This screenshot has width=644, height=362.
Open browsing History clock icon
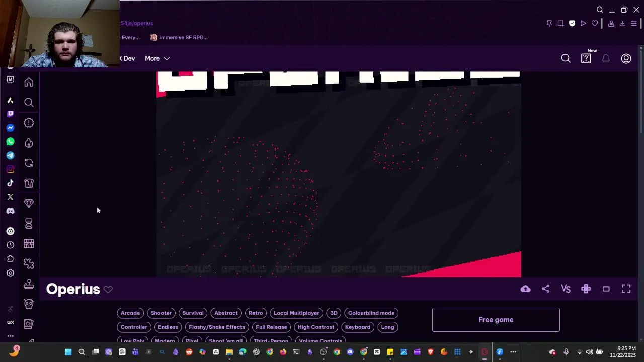pos(10,245)
